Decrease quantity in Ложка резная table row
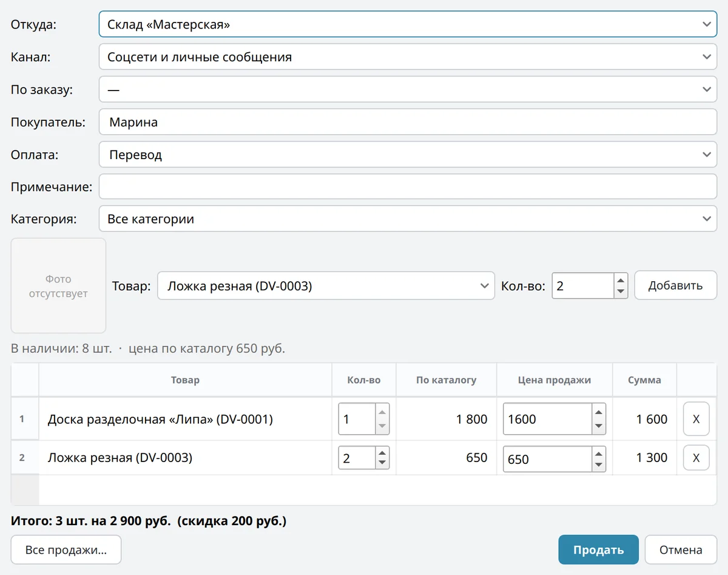This screenshot has height=575, width=728. coord(382,464)
